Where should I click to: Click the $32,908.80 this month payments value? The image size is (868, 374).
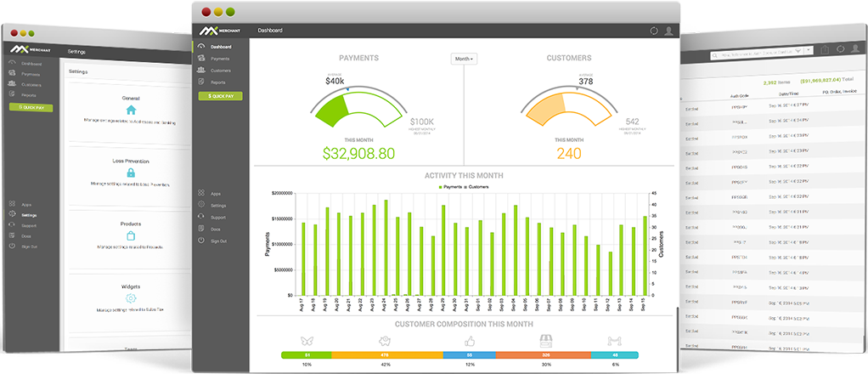click(x=358, y=154)
